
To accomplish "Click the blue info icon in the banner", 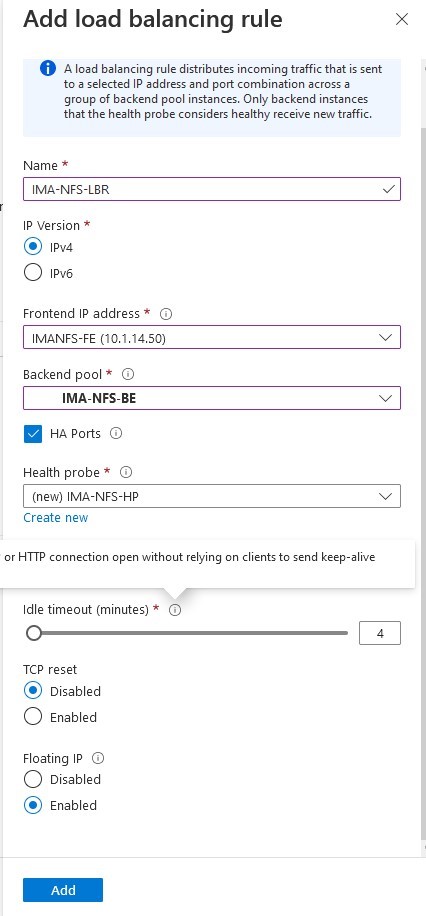I will coord(48,69).
